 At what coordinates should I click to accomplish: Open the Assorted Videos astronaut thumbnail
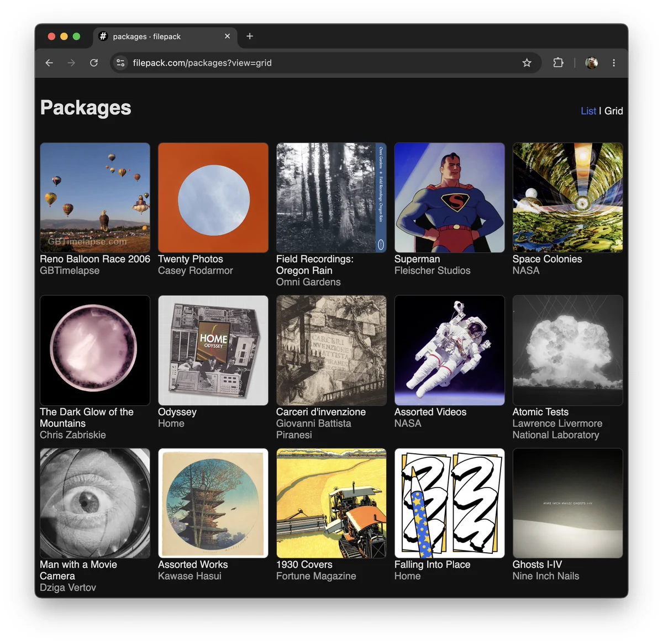tap(450, 350)
